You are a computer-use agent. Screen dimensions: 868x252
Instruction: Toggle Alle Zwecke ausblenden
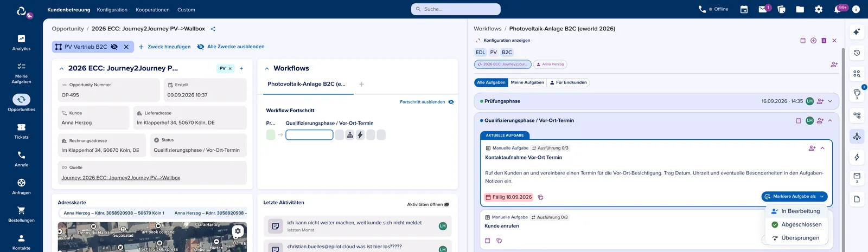coord(231,47)
